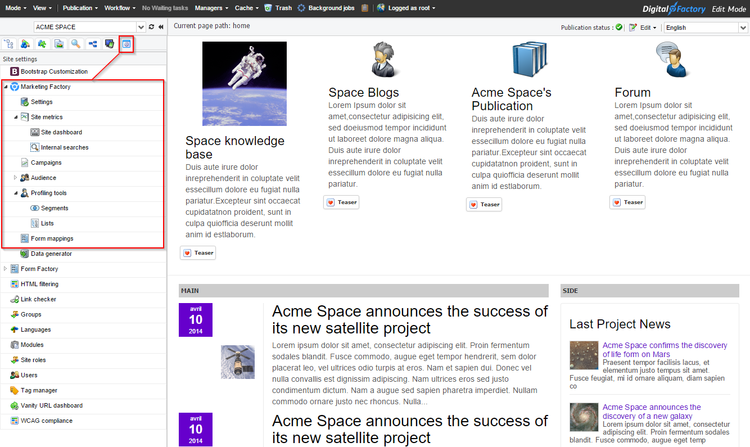Open Segments item
The height and width of the screenshot is (447, 750).
(x=55, y=208)
